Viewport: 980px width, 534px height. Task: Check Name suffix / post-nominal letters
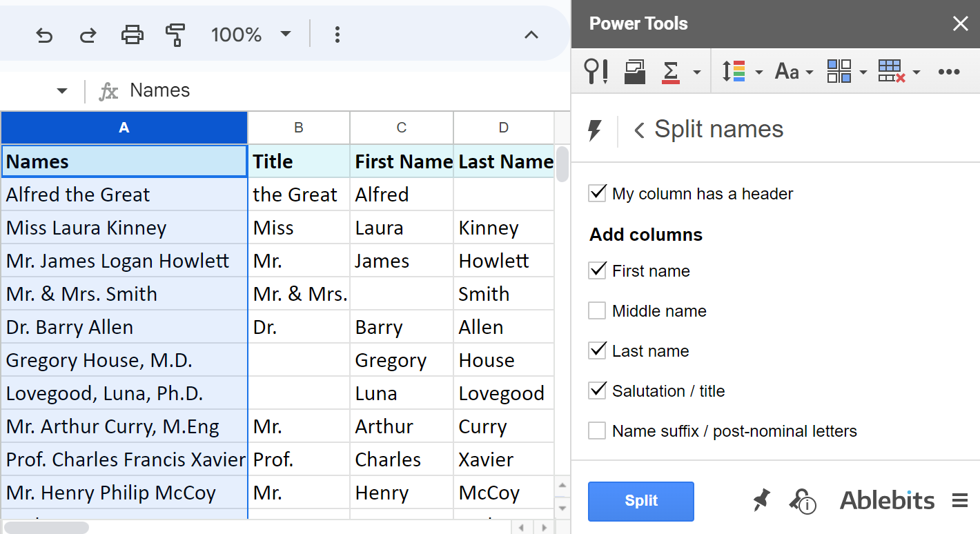(x=596, y=431)
